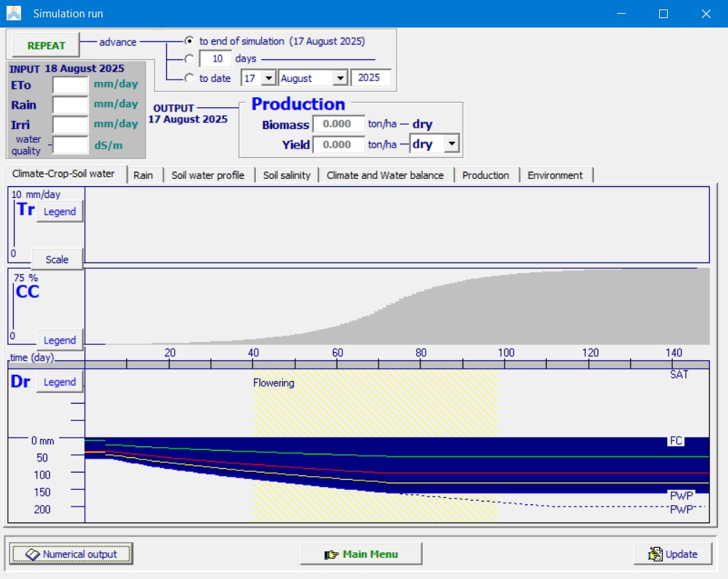Click day 80 on the time axis
This screenshot has width=728, height=579.
point(421,353)
